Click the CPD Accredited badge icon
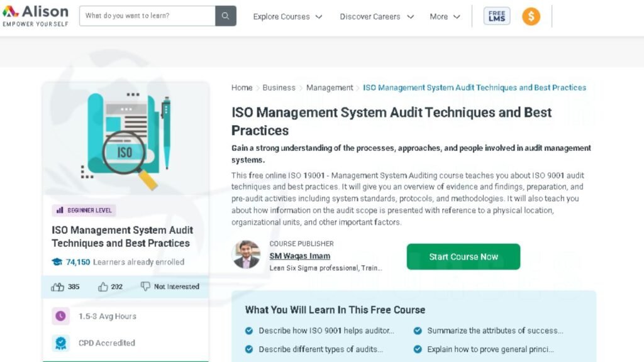 click(60, 343)
